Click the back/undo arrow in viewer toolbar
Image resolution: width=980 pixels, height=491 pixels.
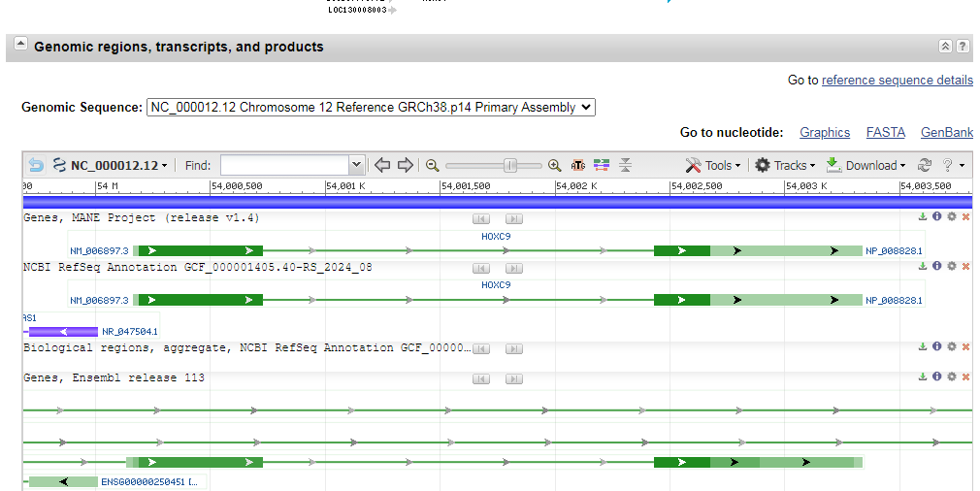(36, 166)
